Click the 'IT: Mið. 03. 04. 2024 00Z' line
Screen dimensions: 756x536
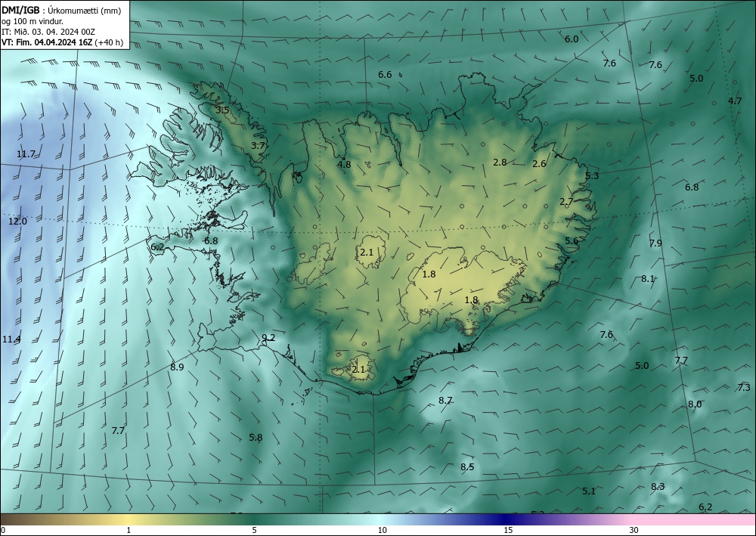tap(48, 32)
